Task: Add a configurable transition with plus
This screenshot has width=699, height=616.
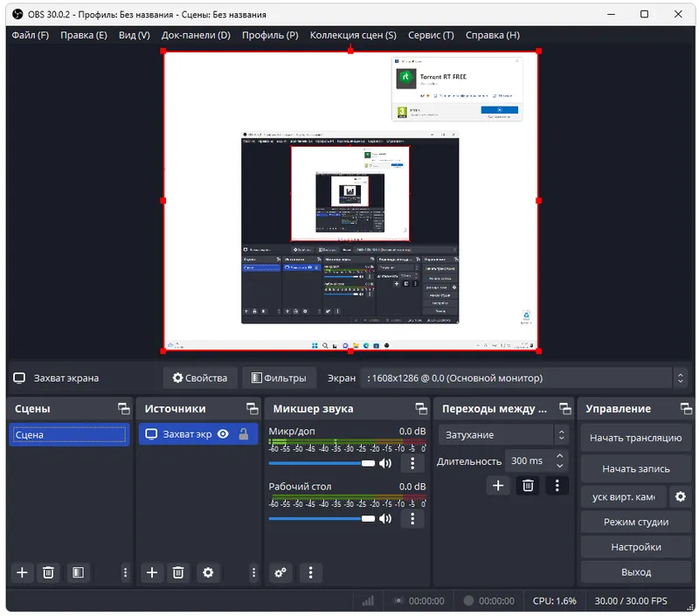Action: pos(498,486)
